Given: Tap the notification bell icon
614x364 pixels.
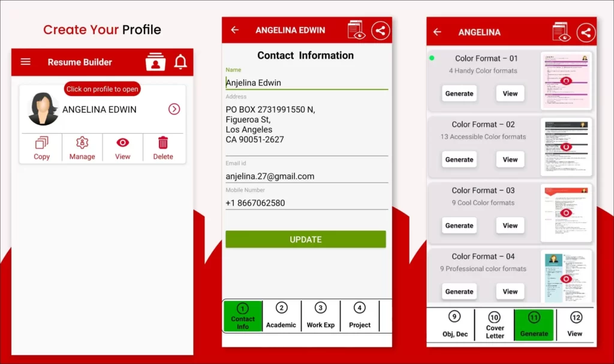Looking at the screenshot, I should click(x=180, y=62).
